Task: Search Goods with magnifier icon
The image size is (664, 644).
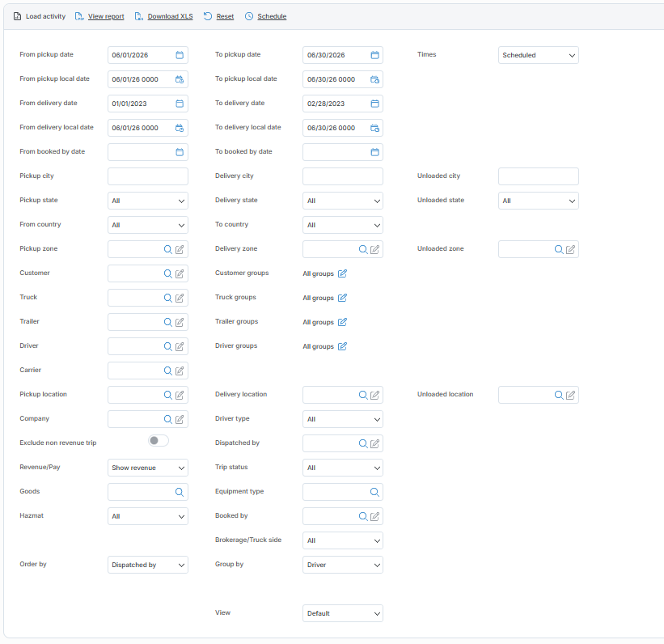Action: tap(180, 492)
